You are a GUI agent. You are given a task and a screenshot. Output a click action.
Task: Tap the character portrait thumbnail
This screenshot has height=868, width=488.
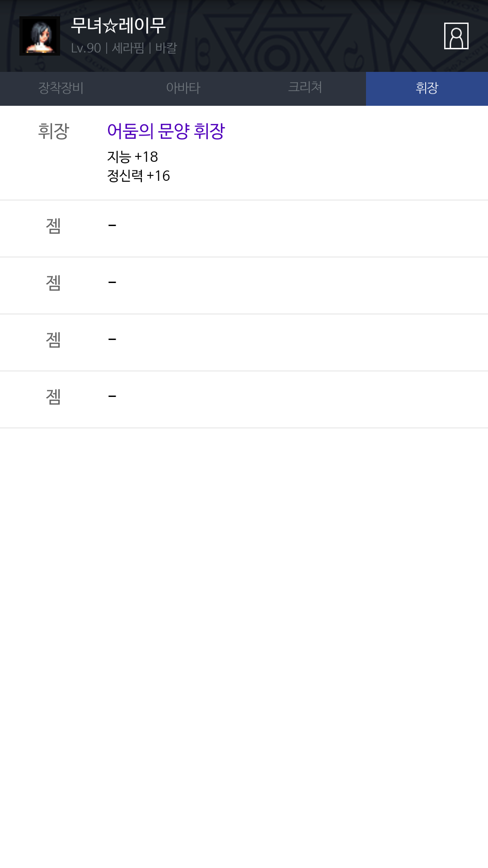(x=40, y=36)
